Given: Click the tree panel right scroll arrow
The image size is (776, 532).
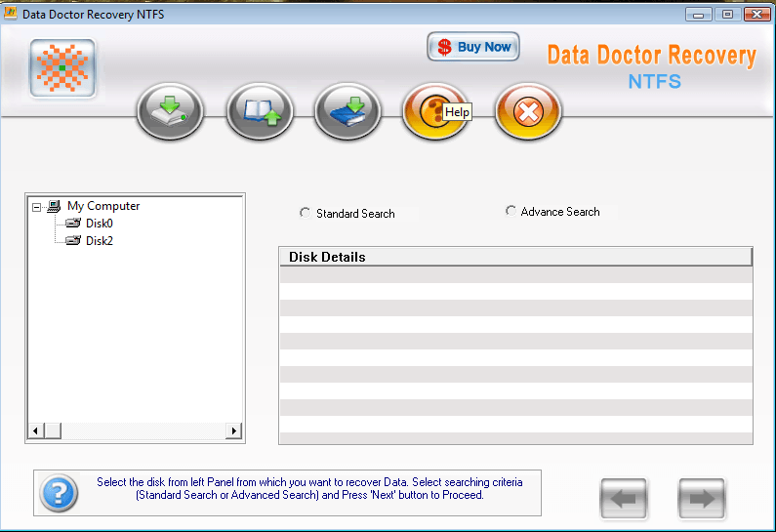Looking at the screenshot, I should 233,430.
